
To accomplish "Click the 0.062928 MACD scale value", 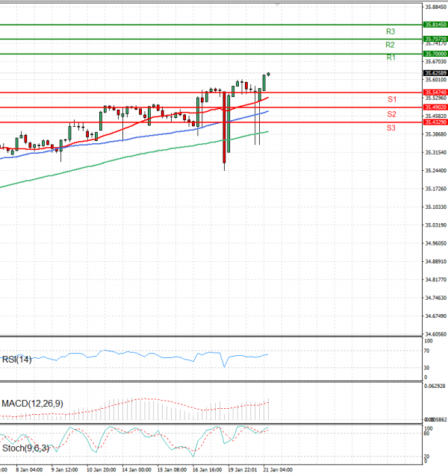I will pyautogui.click(x=435, y=386).
